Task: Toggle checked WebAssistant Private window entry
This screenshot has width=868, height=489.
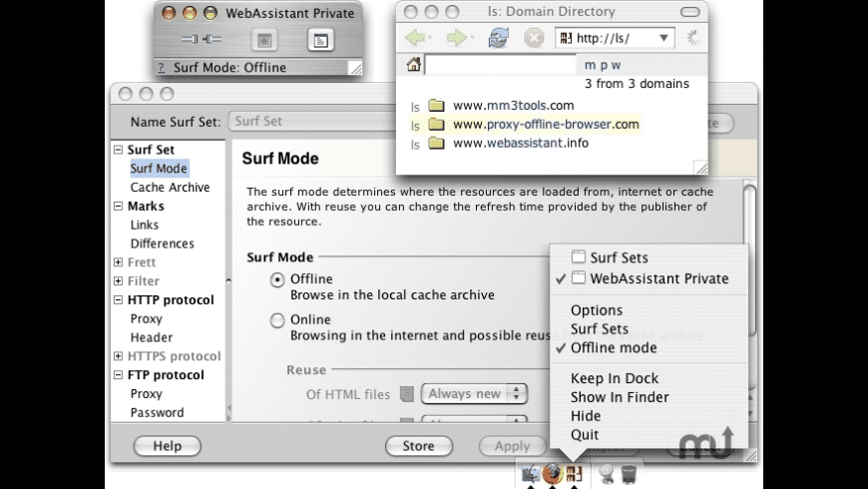Action: (x=650, y=278)
